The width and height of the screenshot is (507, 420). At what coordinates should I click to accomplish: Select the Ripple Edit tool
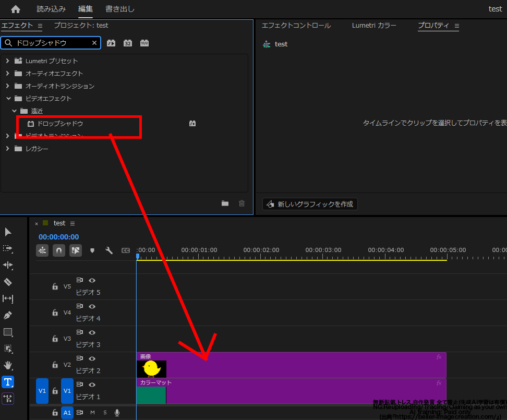(x=8, y=265)
